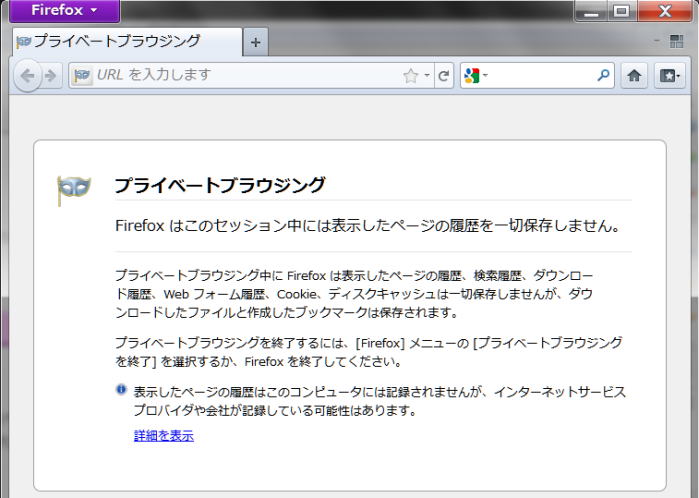This screenshot has height=498, width=699.
Task: Click the text "Firefox はこのセッション中には表示したページの履歴を一切保存しません。"
Action: click(368, 226)
